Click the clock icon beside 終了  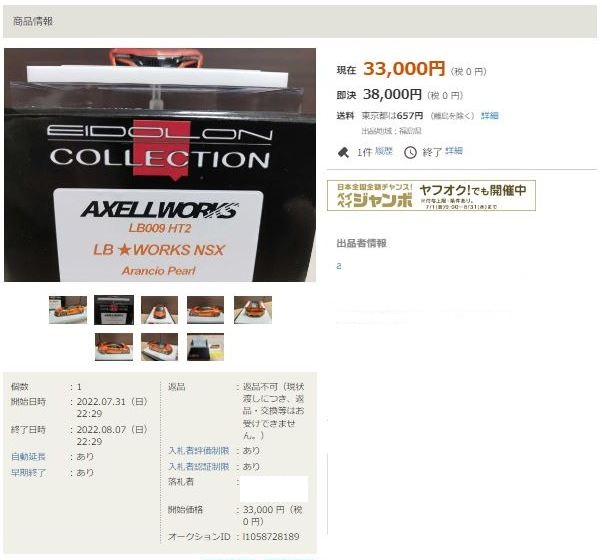click(410, 152)
